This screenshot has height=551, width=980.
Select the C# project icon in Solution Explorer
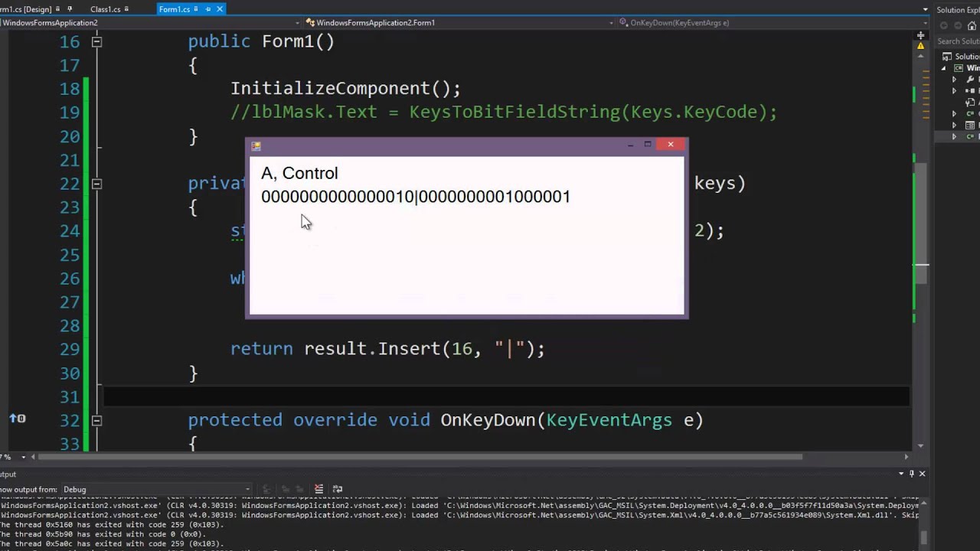click(x=959, y=68)
